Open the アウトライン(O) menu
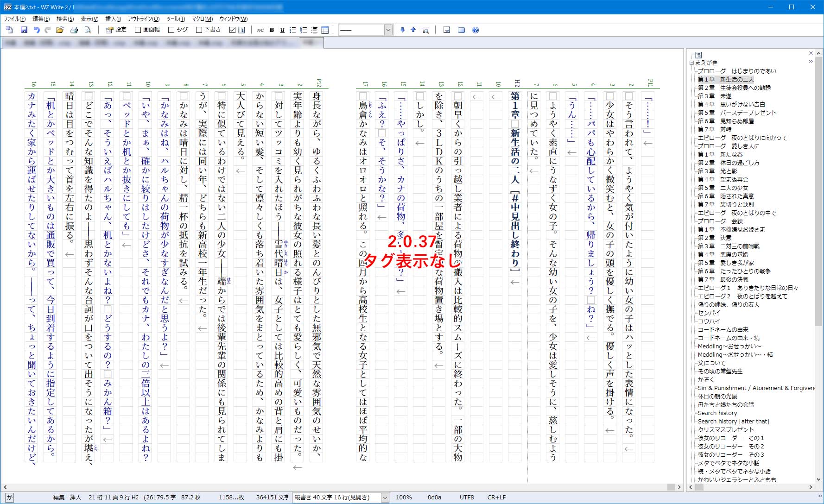This screenshot has width=824, height=504. [x=144, y=19]
